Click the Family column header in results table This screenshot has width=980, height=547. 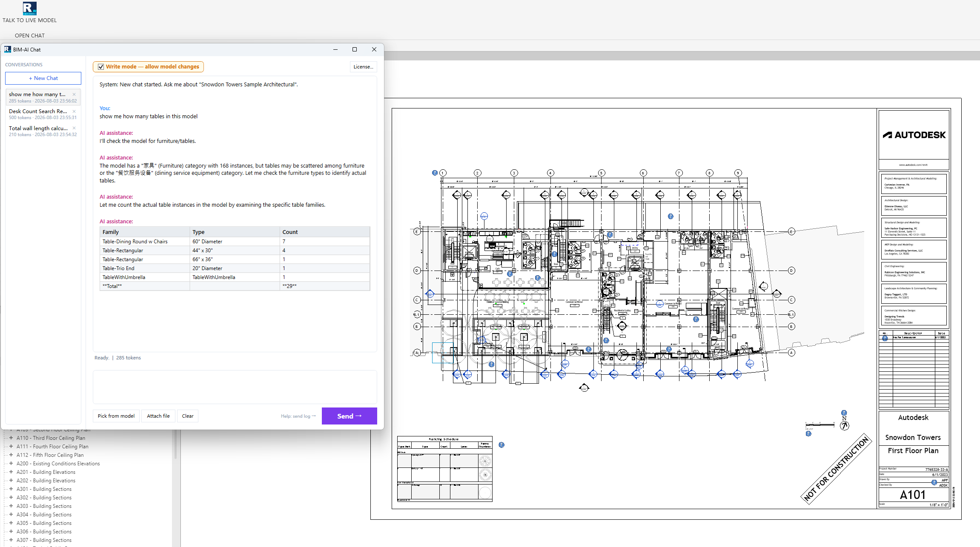tap(145, 232)
